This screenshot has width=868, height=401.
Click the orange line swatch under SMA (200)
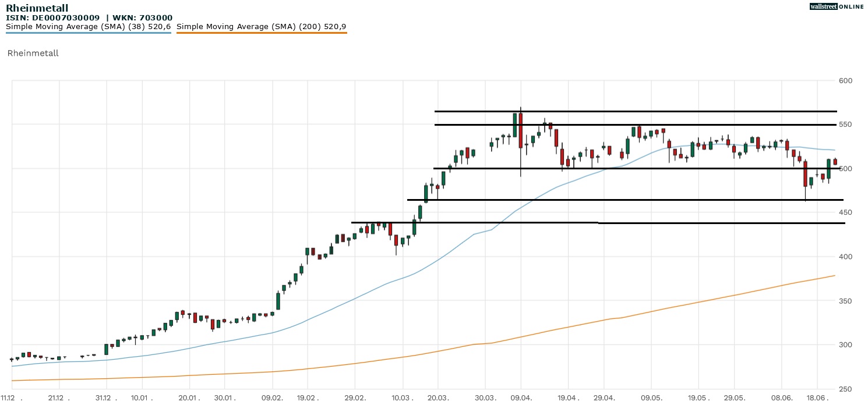[261, 33]
